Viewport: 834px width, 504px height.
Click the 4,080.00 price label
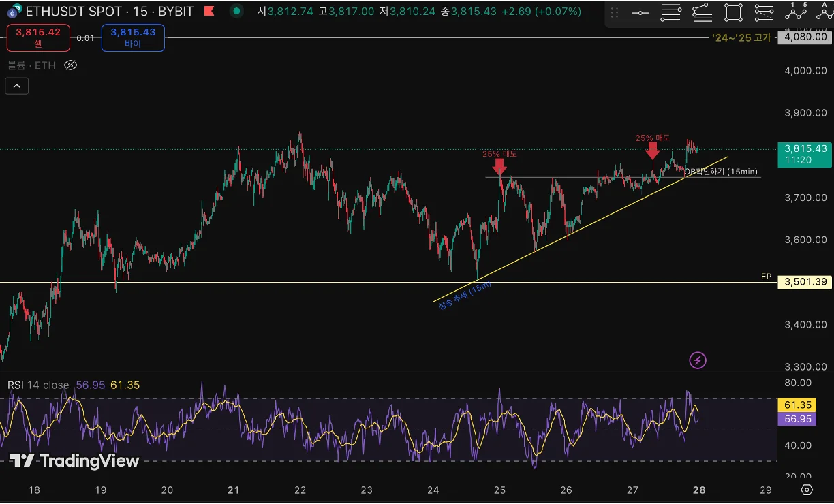coord(805,37)
